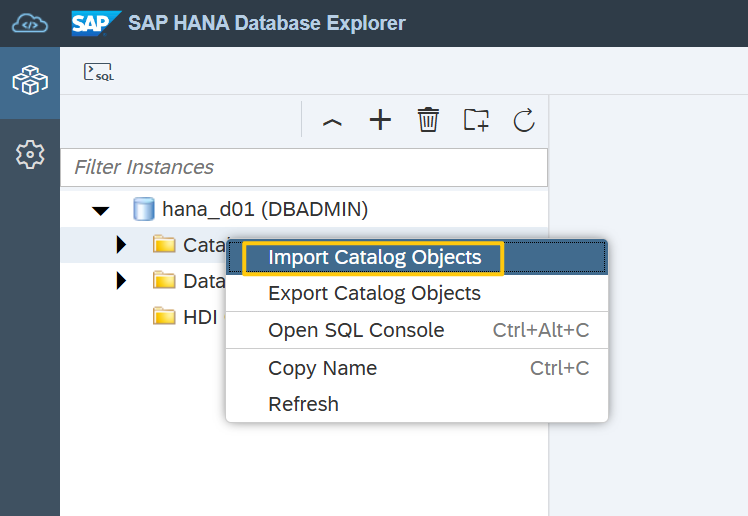Collapse the hana_d01 (DBADMIN) node
This screenshot has height=516, width=748.
(101, 210)
